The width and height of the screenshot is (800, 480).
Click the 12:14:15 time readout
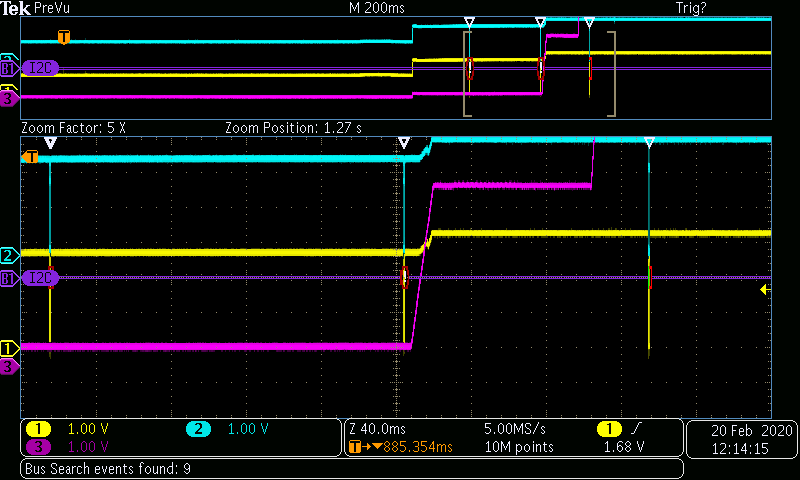[740, 448]
